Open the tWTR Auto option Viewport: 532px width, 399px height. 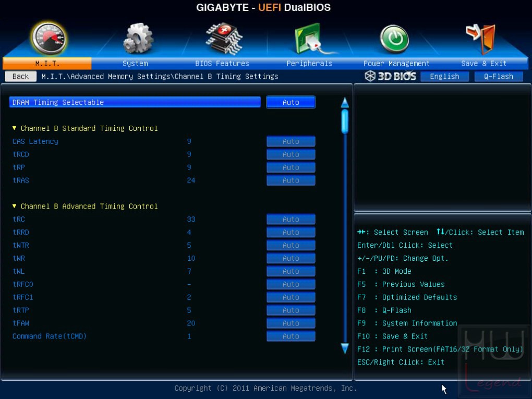point(291,245)
